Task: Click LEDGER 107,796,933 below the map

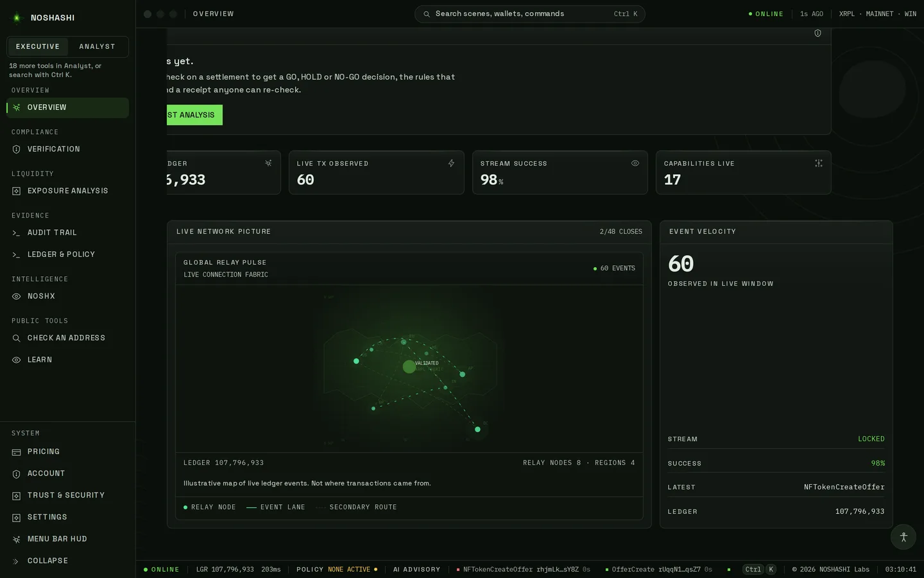Action: [223, 463]
